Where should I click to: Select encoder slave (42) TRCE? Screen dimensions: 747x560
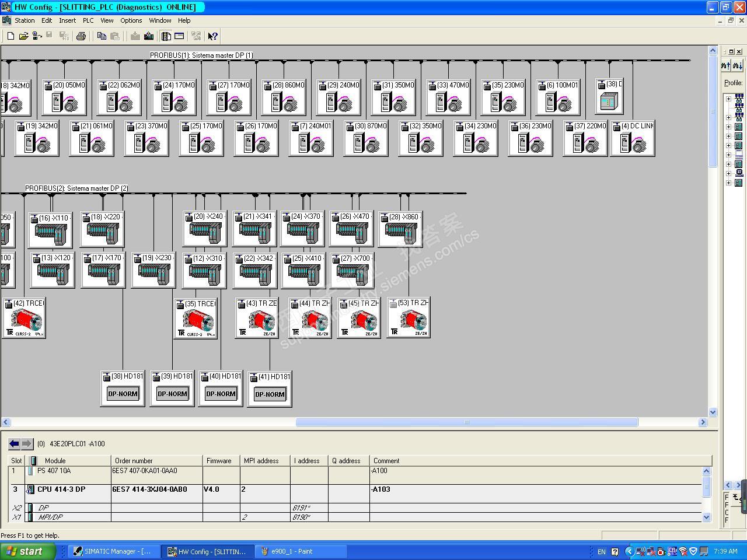click(x=24, y=318)
